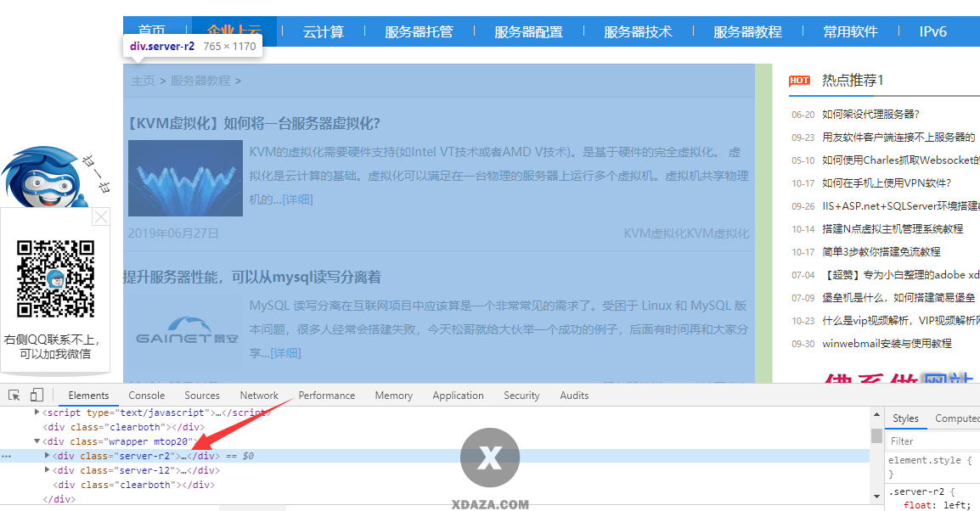The height and width of the screenshot is (511, 980).
Task: Open the Performance tab
Action: pos(327,396)
